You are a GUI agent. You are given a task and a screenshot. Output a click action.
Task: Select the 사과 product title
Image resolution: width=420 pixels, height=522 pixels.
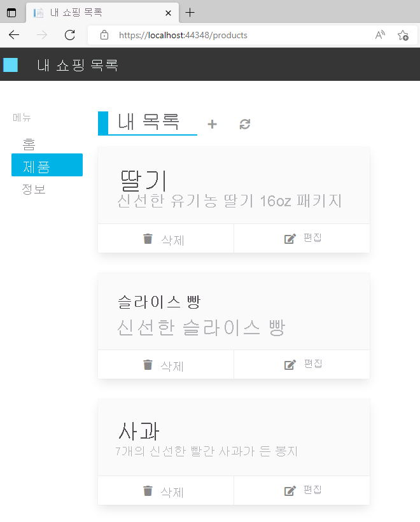pos(139,432)
